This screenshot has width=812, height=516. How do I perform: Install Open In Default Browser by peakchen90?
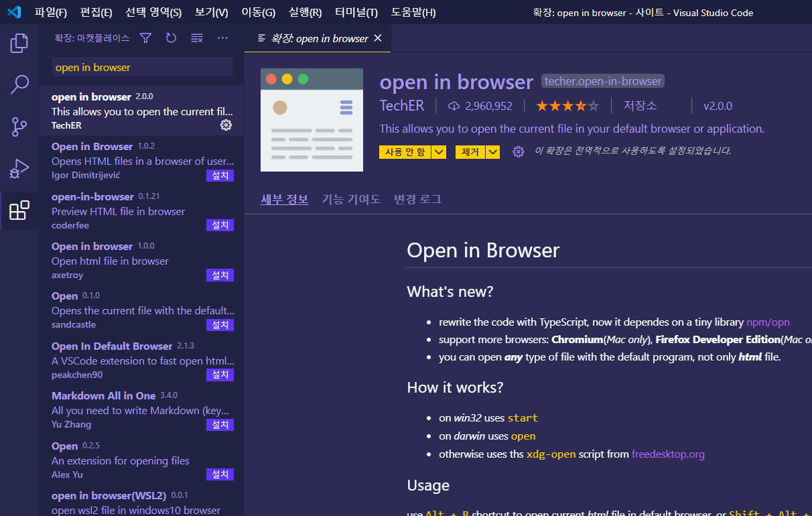click(220, 375)
